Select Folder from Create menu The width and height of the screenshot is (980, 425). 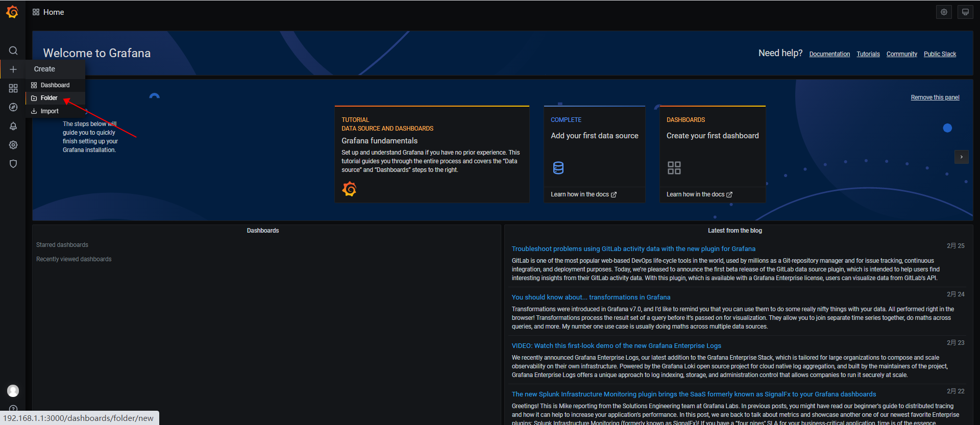click(x=55, y=98)
